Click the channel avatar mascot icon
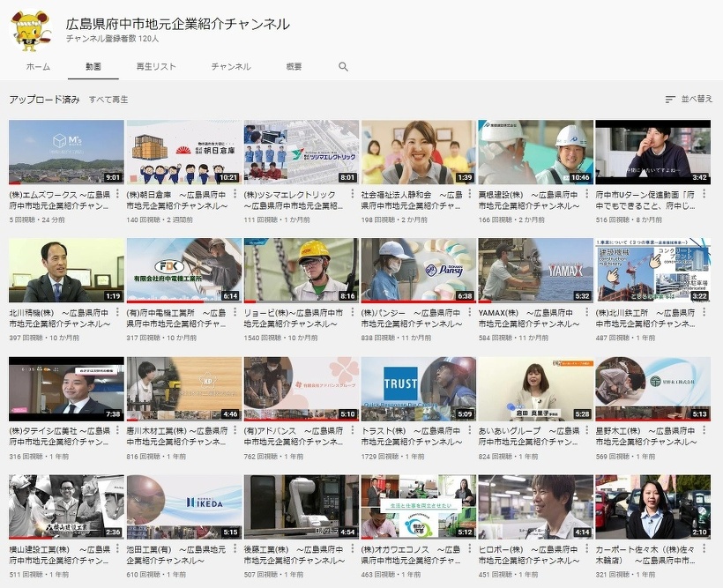The height and width of the screenshot is (588, 723). tap(31, 31)
